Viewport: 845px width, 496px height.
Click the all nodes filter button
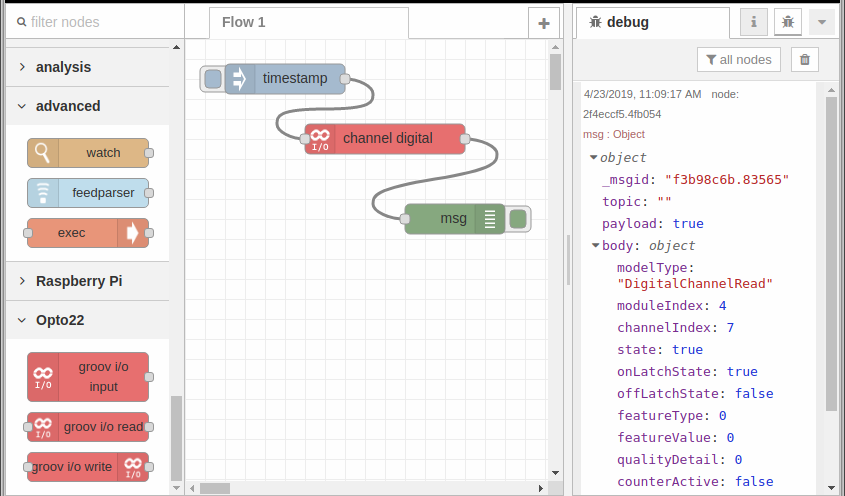(x=738, y=59)
